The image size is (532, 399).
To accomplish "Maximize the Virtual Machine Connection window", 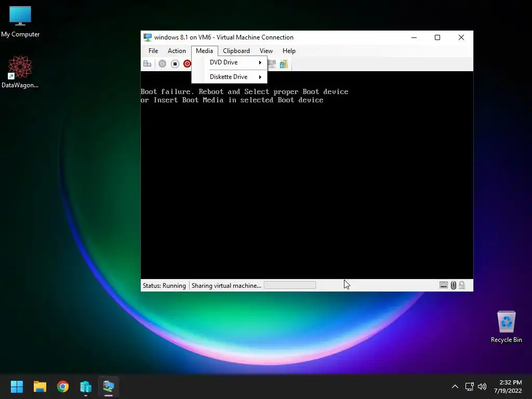I will [x=437, y=37].
